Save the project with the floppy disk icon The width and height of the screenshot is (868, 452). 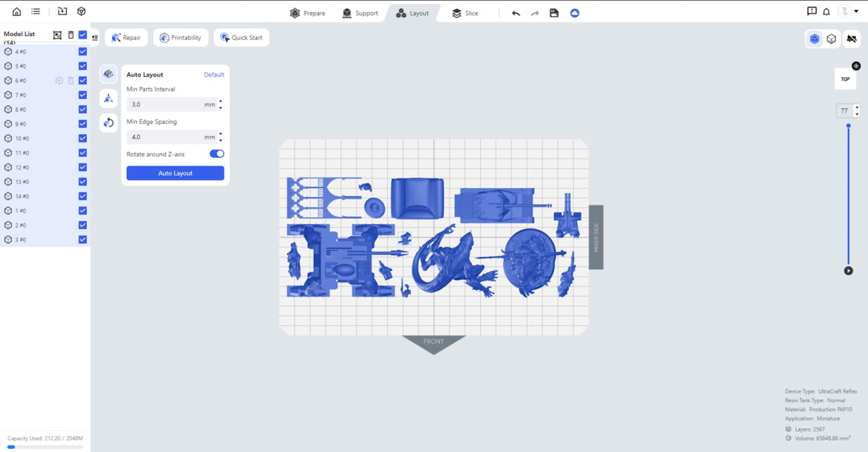point(554,13)
